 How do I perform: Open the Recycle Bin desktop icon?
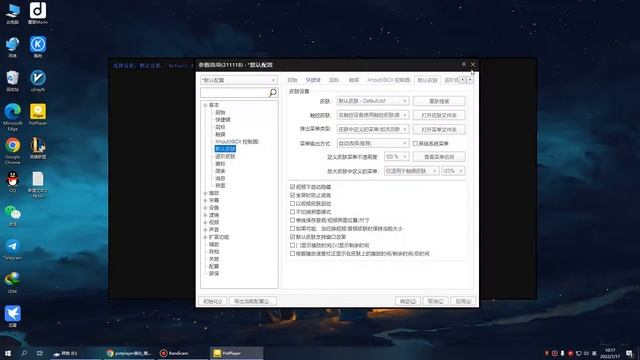point(13,80)
